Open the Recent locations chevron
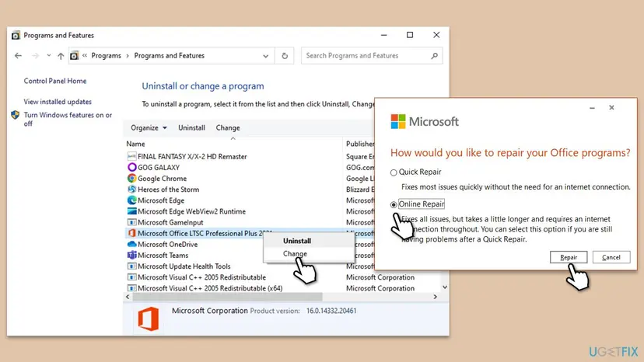The image size is (644, 362). click(49, 55)
